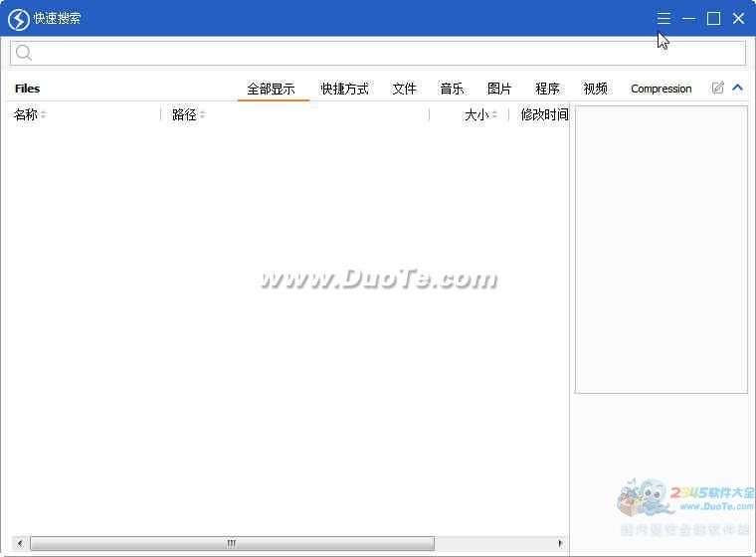This screenshot has width=756, height=557.
Task: Click the sort arrows next to 名称
Action: 44,114
